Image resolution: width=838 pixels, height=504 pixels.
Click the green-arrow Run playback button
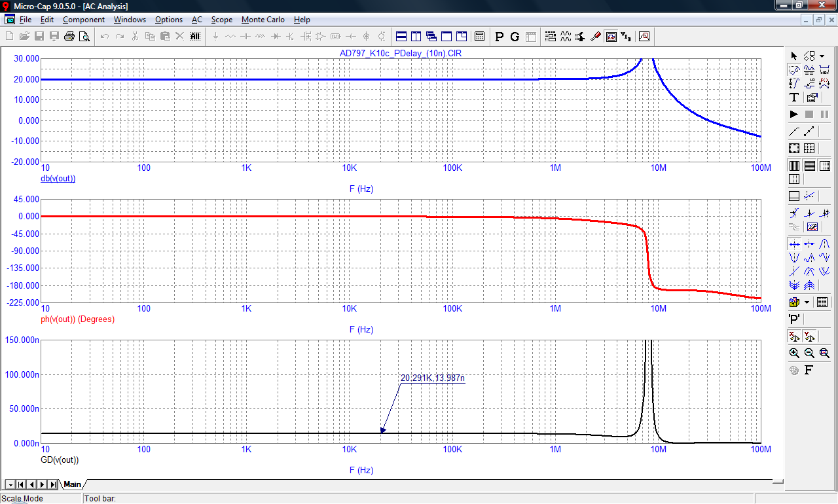click(x=794, y=115)
